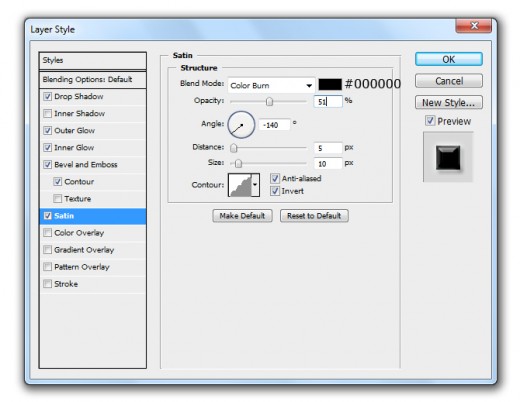The image size is (520, 402).
Task: Click the Make Default button
Action: 242,216
